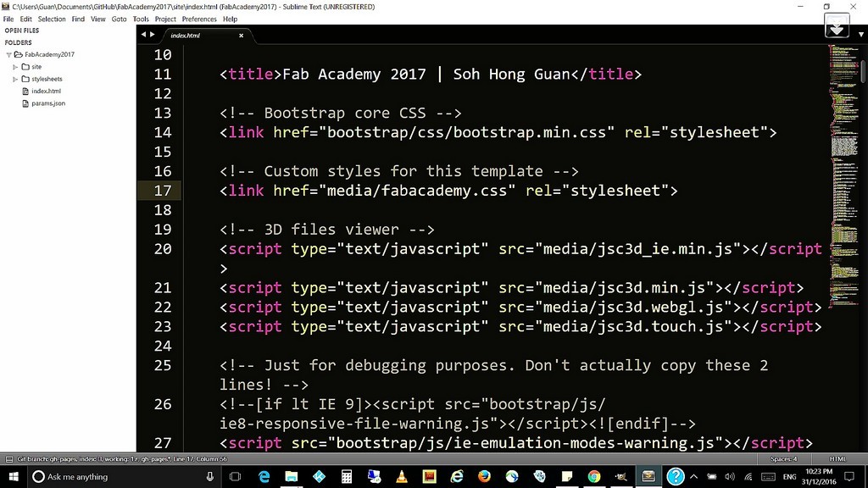
Task: Open VLC media player from taskbar
Action: pos(402,476)
